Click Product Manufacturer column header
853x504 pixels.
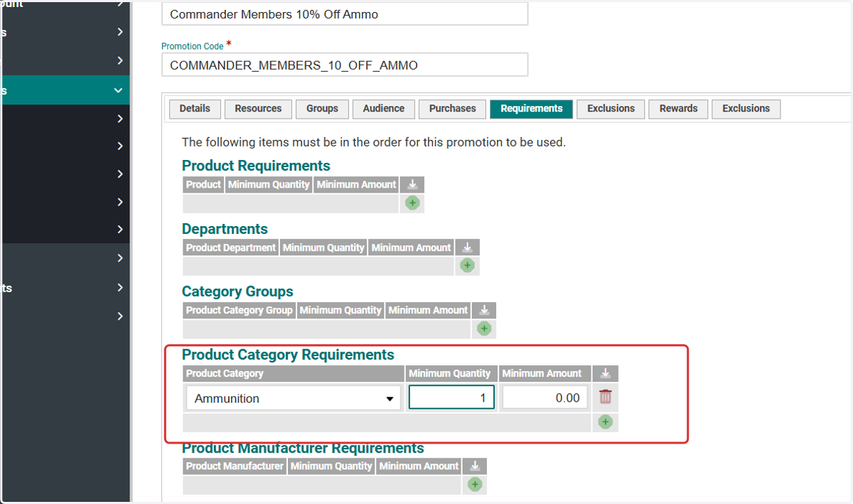click(x=234, y=466)
